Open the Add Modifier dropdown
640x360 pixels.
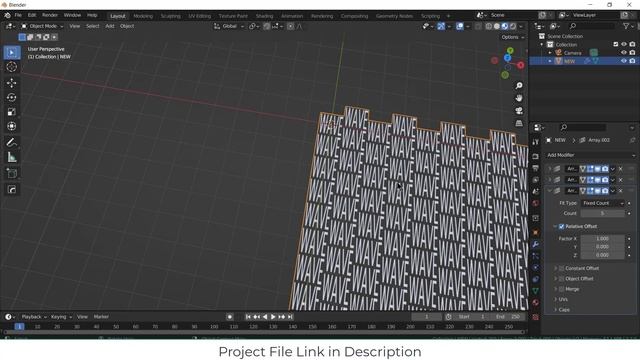591,156
